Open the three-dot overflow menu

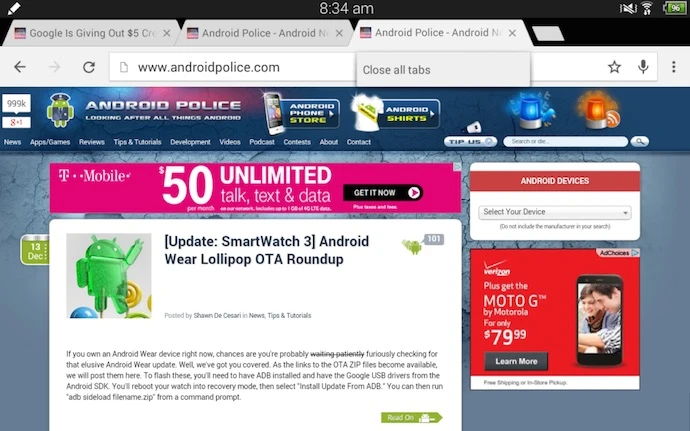[x=674, y=67]
